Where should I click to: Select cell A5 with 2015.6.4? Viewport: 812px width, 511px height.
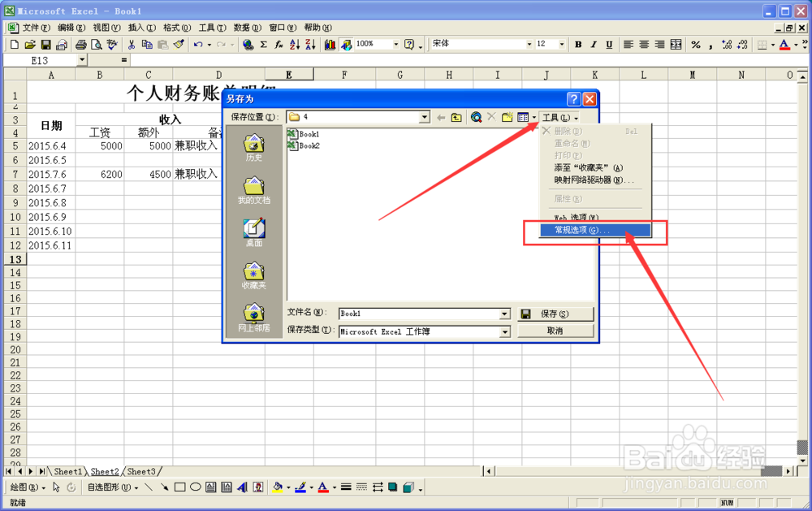(x=50, y=146)
